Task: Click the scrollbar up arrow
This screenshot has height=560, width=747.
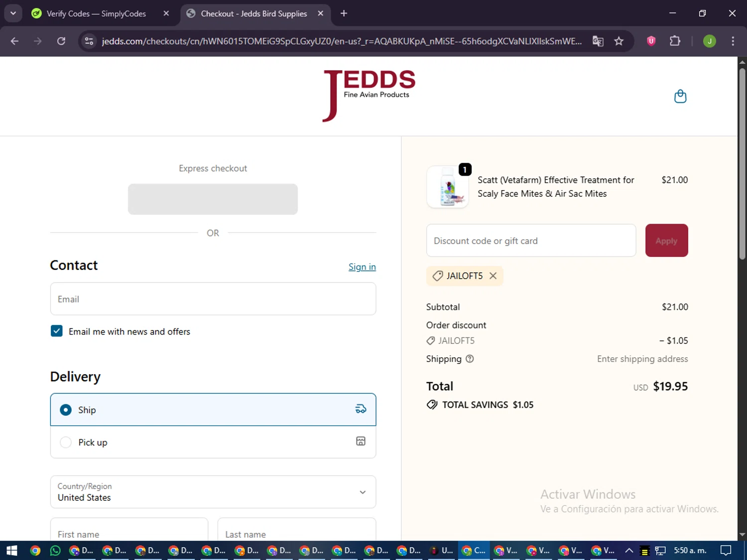Action: click(x=742, y=62)
